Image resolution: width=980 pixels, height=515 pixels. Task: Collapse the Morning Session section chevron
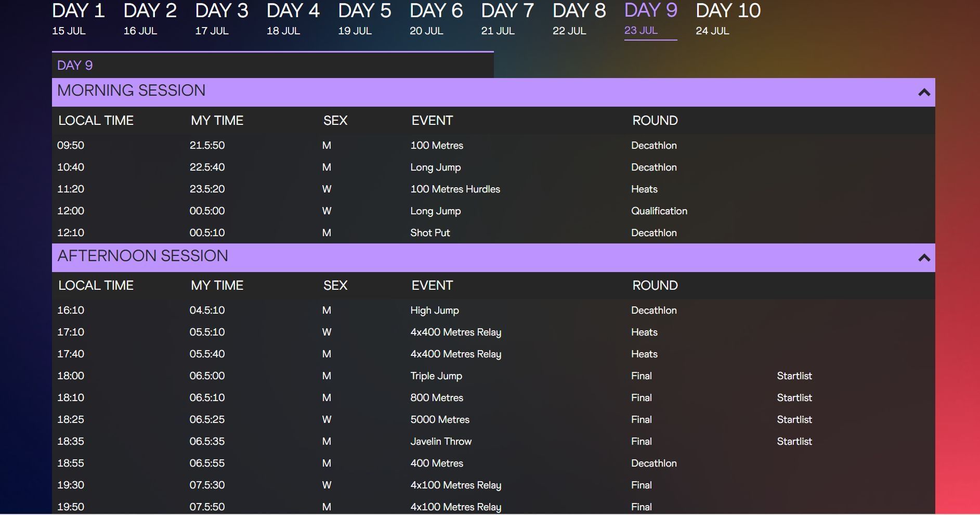click(x=924, y=93)
